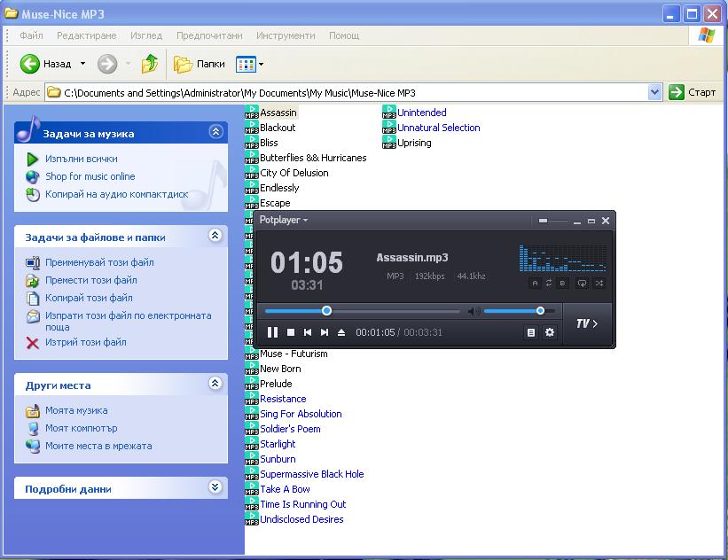The width and height of the screenshot is (728, 560).
Task: Open the Файл menu
Action: [x=31, y=35]
